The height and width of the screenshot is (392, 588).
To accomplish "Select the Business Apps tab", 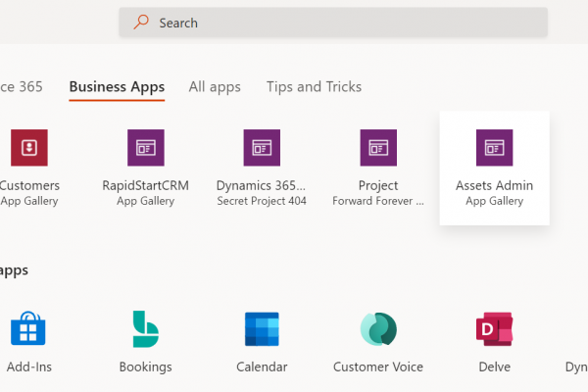I will (117, 87).
